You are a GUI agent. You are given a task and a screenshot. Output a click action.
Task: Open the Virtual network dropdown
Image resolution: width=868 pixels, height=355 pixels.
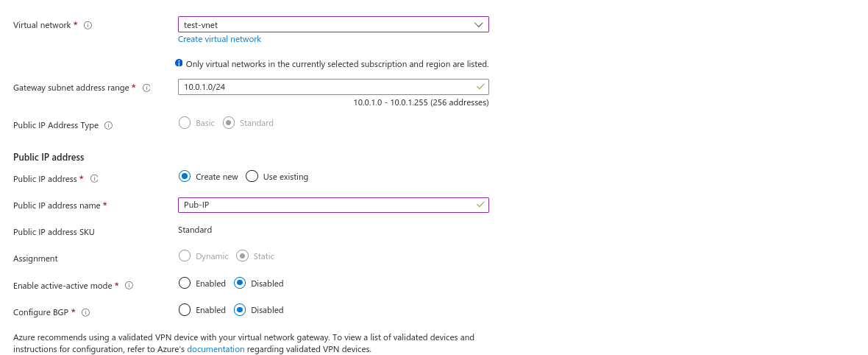(x=333, y=24)
